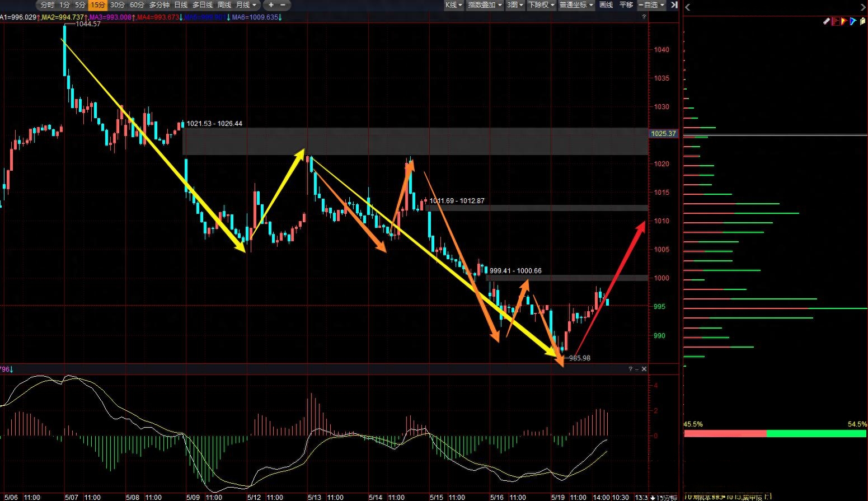Image resolution: width=868 pixels, height=501 pixels.
Task: Click the MA3=993.008 indicator label
Action: coord(110,17)
